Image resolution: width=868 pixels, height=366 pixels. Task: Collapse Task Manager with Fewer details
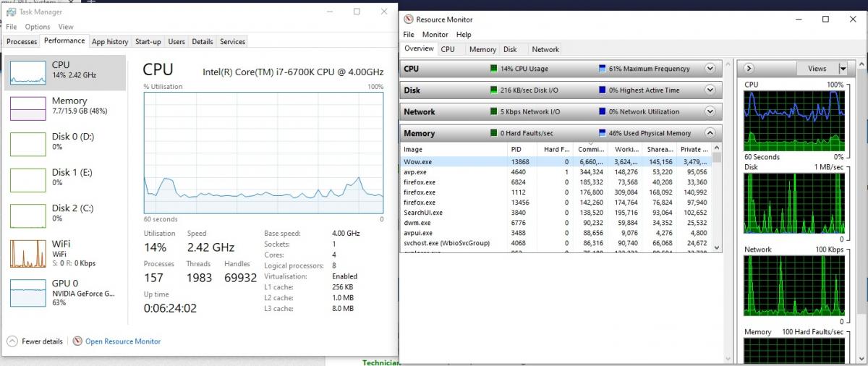35,341
